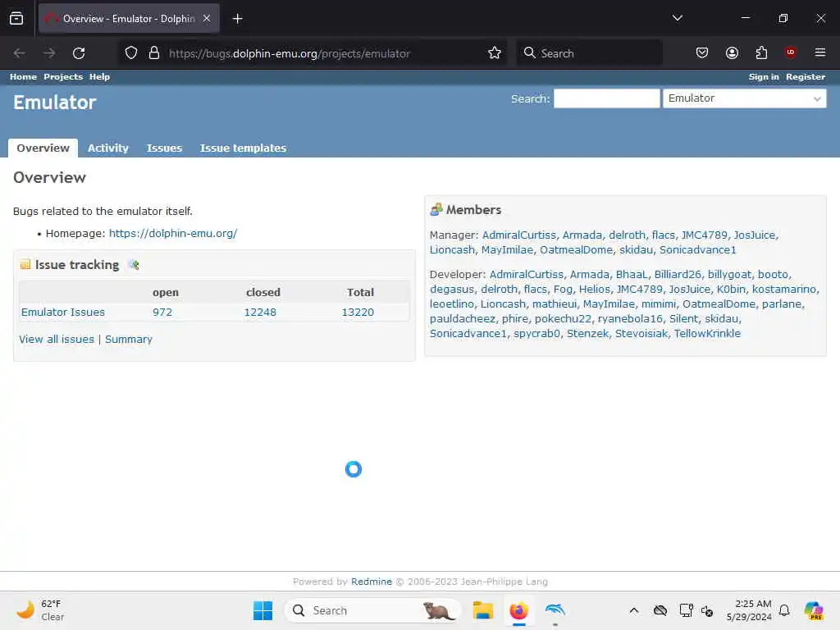Screen dimensions: 840x630
Task: Open developer degasus's profile
Action: click(x=452, y=290)
